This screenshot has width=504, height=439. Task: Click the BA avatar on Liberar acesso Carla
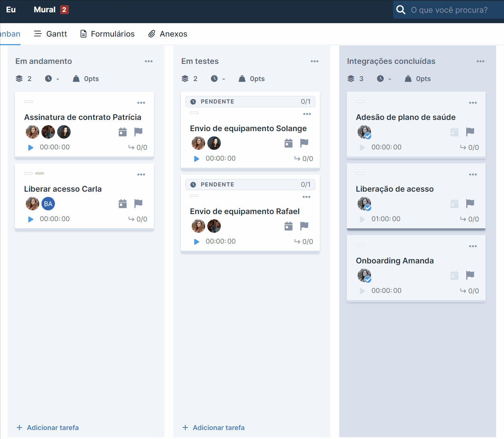(x=48, y=204)
